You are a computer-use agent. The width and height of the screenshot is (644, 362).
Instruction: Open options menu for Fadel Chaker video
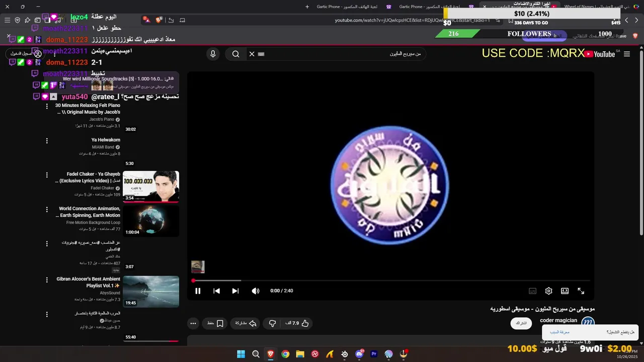pyautogui.click(x=47, y=175)
